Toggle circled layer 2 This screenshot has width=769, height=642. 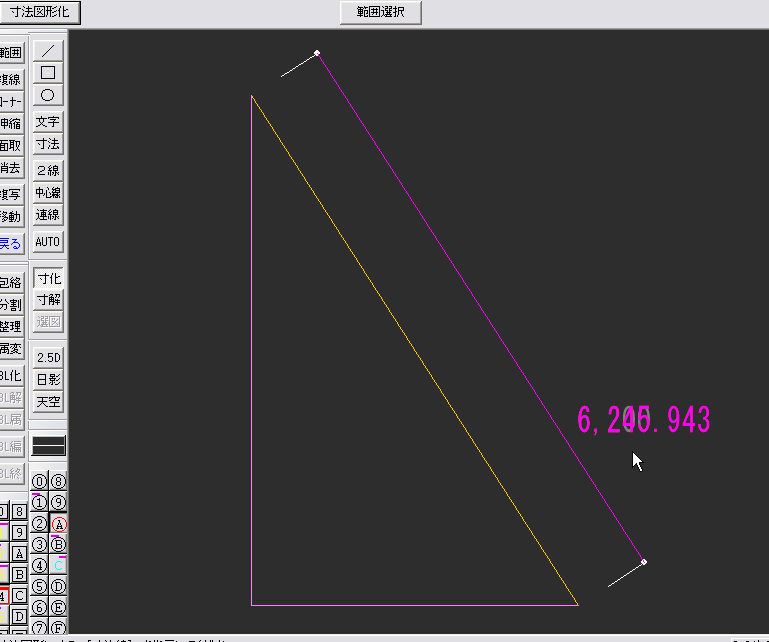[39, 524]
